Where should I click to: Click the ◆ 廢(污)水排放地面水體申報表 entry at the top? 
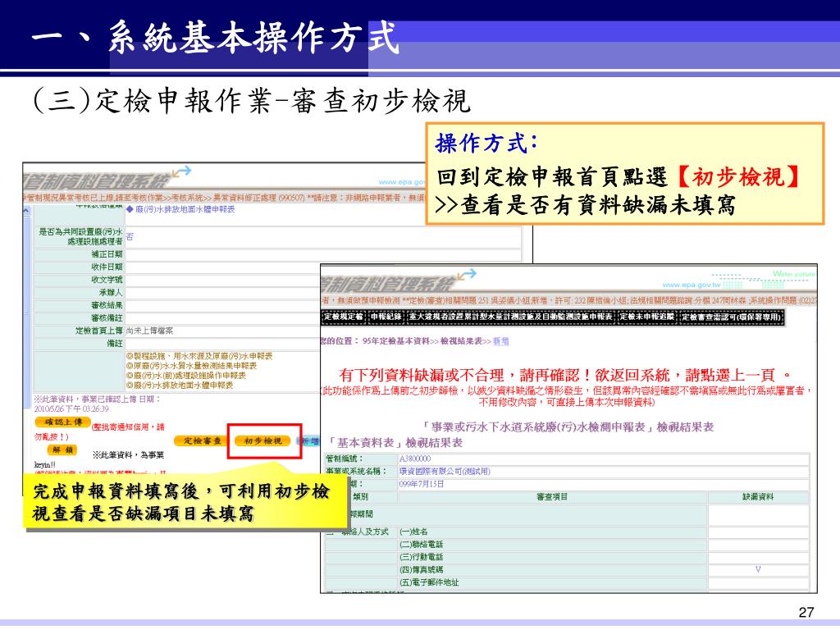(x=180, y=209)
